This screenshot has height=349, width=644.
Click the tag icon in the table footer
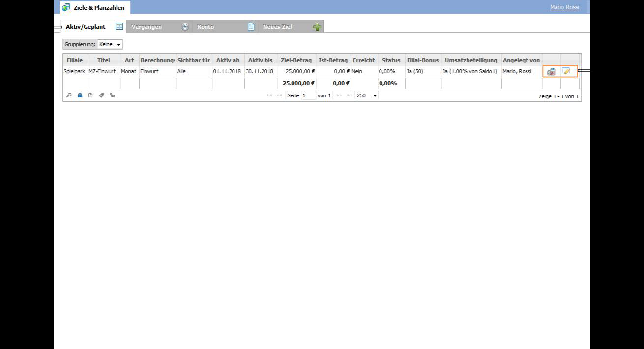tap(101, 95)
